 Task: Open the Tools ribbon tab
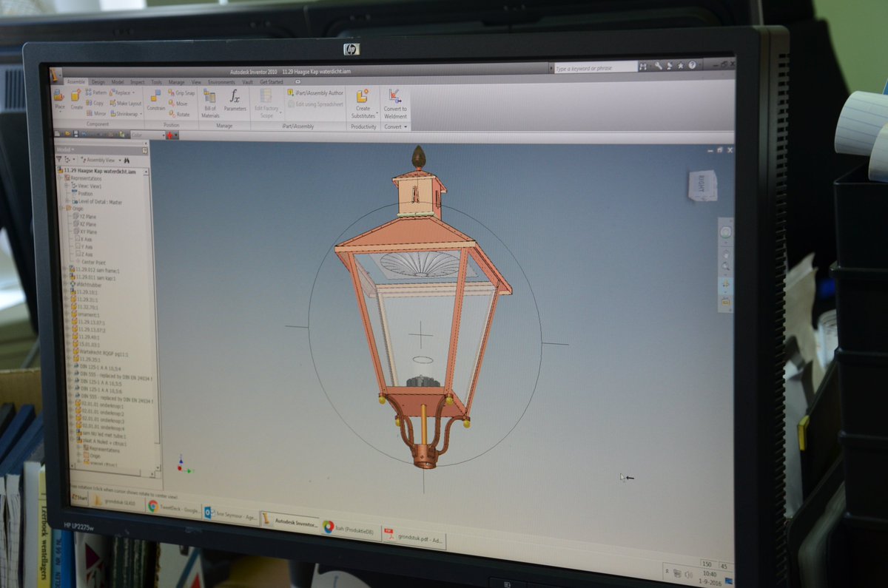(x=157, y=82)
